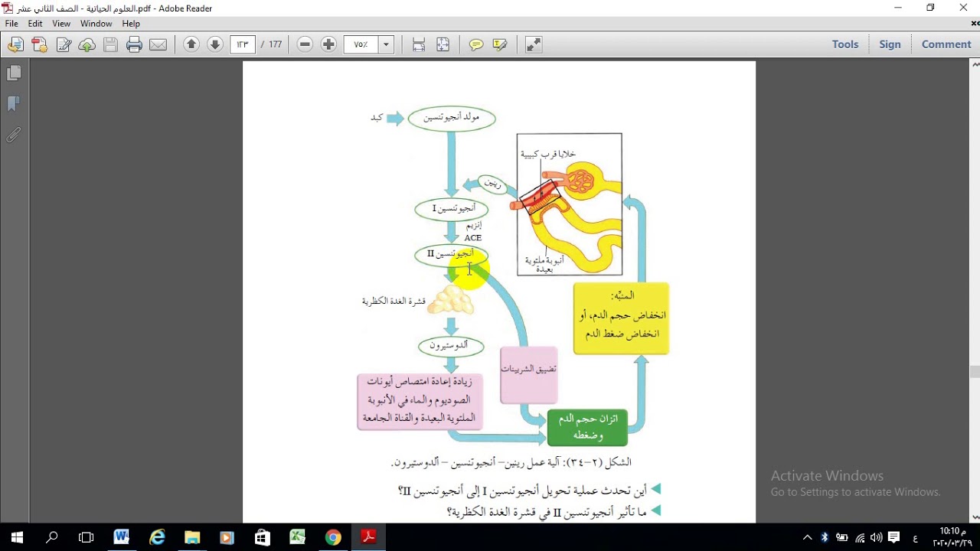
Task: Click the yellow stimulus box in diagram
Action: click(621, 318)
